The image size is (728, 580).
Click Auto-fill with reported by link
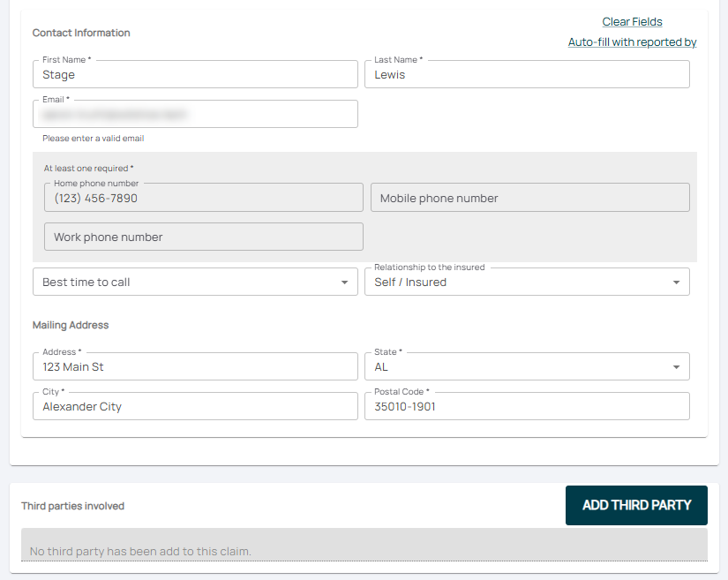click(632, 42)
